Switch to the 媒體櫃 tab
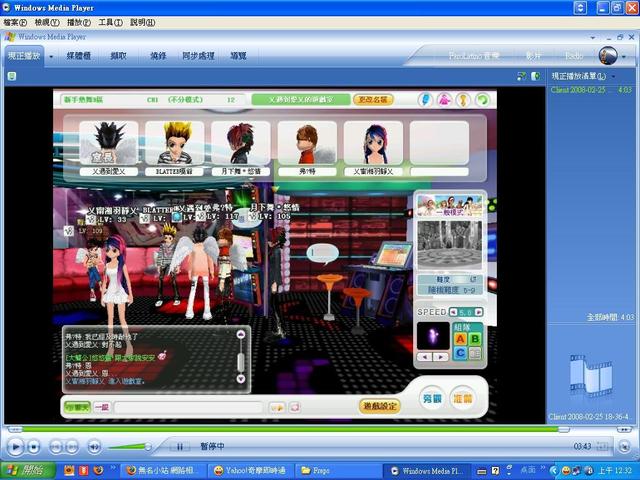This screenshot has width=640, height=480. pos(78,56)
